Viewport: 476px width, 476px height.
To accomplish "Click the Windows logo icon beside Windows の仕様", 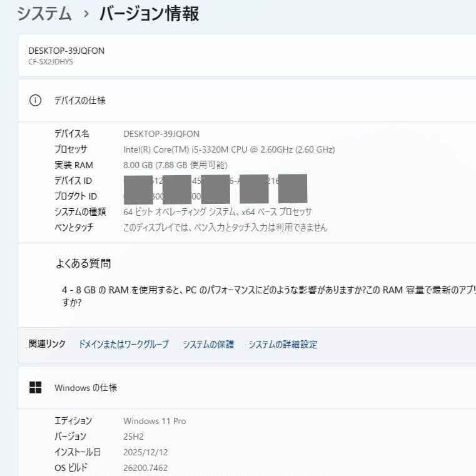I will coord(35,387).
